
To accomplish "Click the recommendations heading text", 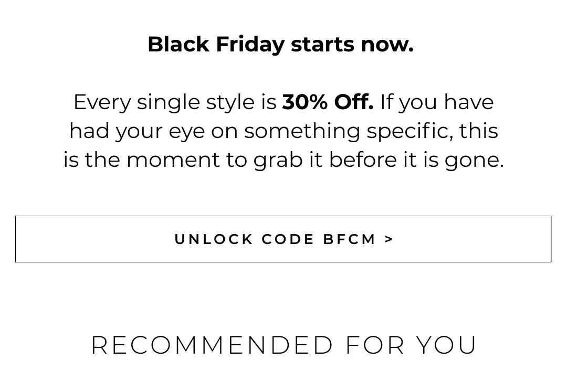I will click(x=283, y=345).
